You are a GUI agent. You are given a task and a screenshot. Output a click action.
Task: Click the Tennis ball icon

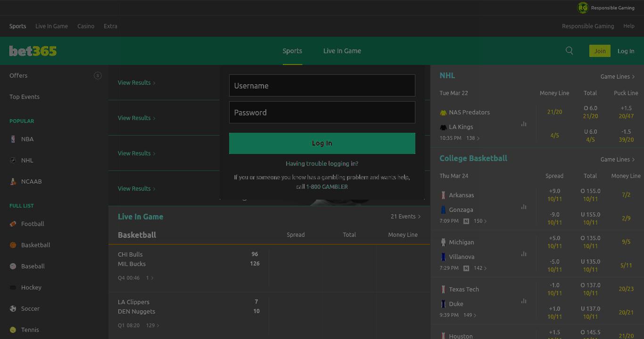pos(13,330)
